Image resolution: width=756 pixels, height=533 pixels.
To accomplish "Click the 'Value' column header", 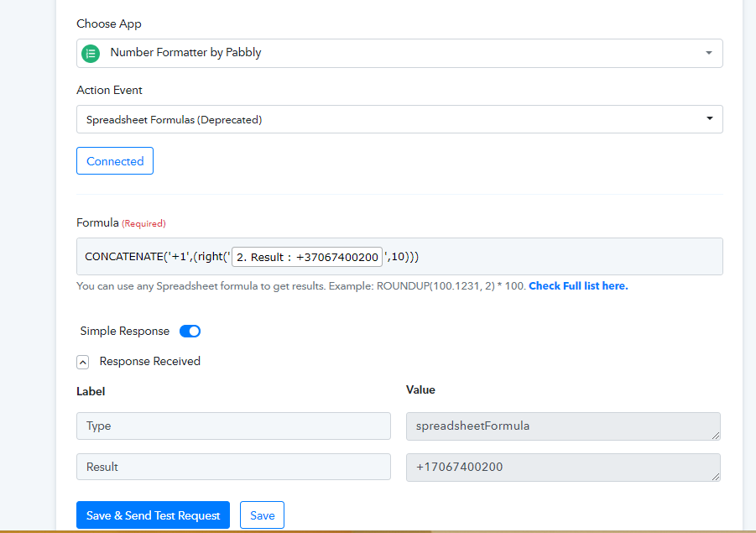I will click(x=420, y=389).
